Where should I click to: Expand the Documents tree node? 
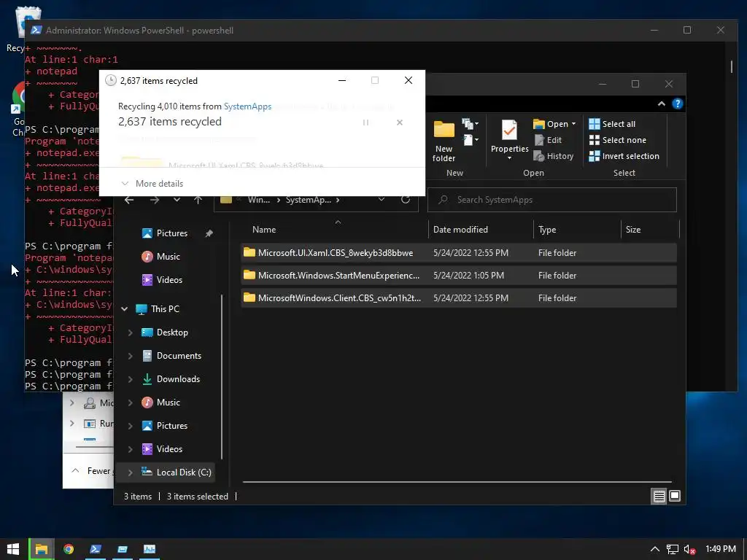point(130,356)
